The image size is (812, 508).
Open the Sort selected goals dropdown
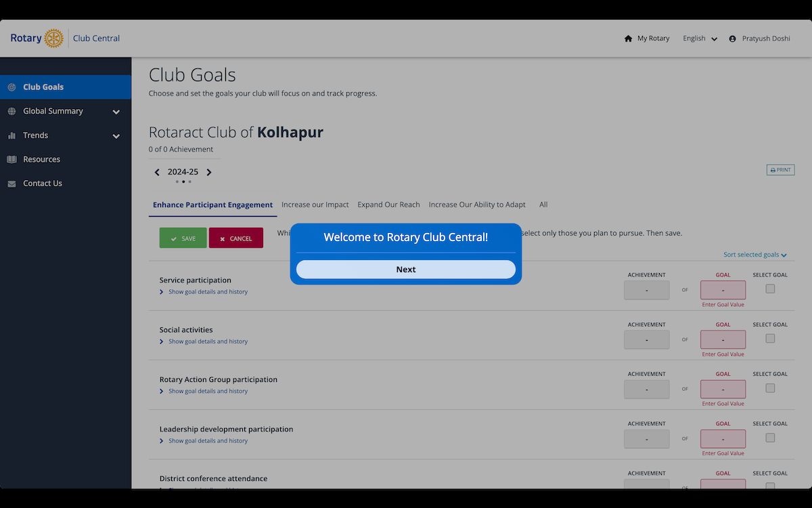click(x=754, y=255)
